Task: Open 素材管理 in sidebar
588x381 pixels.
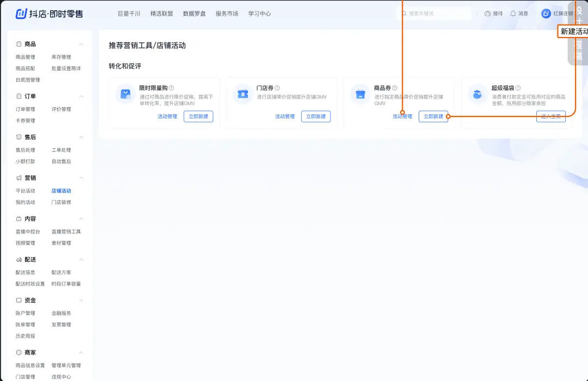Action: [61, 243]
